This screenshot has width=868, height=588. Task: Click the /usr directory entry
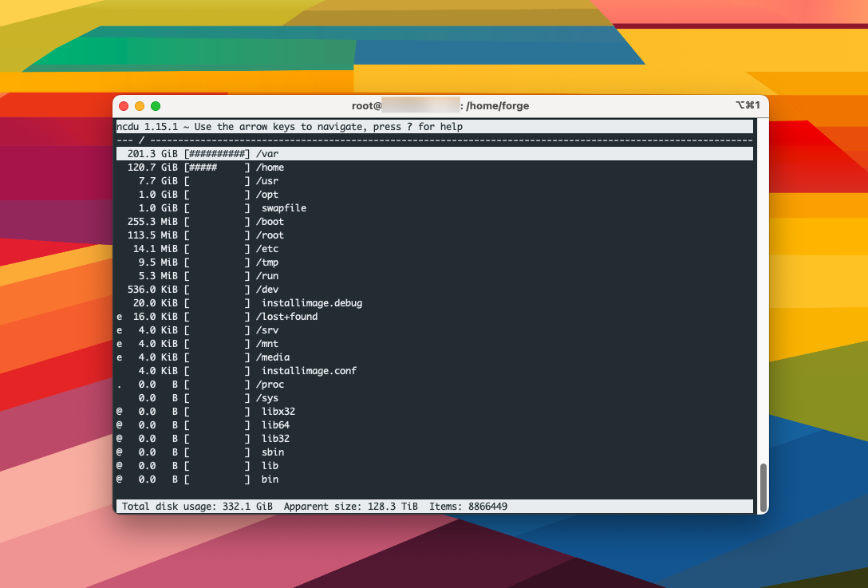point(266,181)
